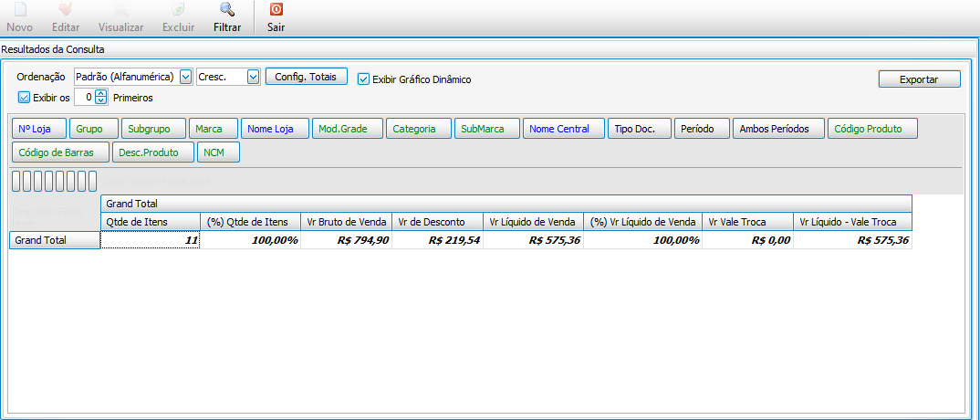Image resolution: width=980 pixels, height=420 pixels.
Task: Toggle Exibir Gráfico Dinâmico checkbox
Action: pos(363,79)
